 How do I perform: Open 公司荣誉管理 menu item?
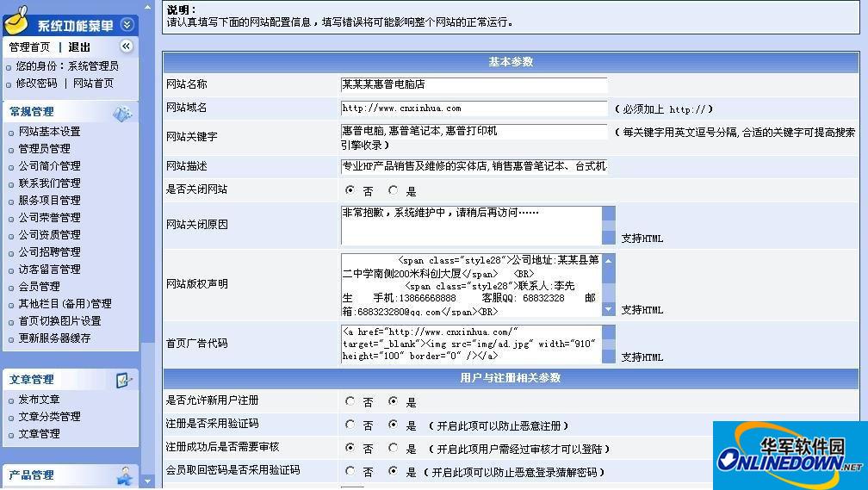pyautogui.click(x=50, y=217)
